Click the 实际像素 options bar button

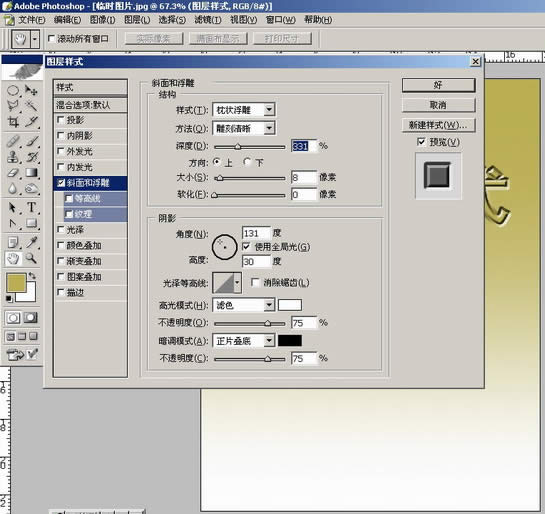tap(154, 39)
